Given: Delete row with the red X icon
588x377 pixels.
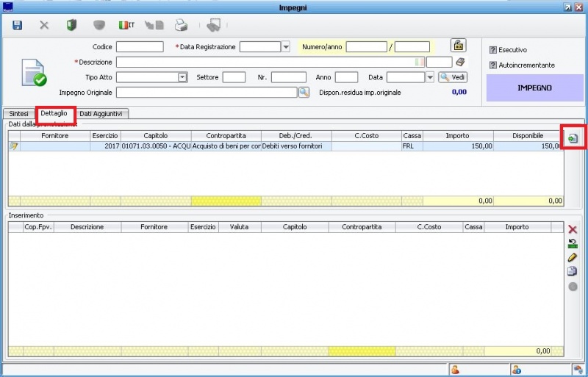Looking at the screenshot, I should (x=573, y=229).
